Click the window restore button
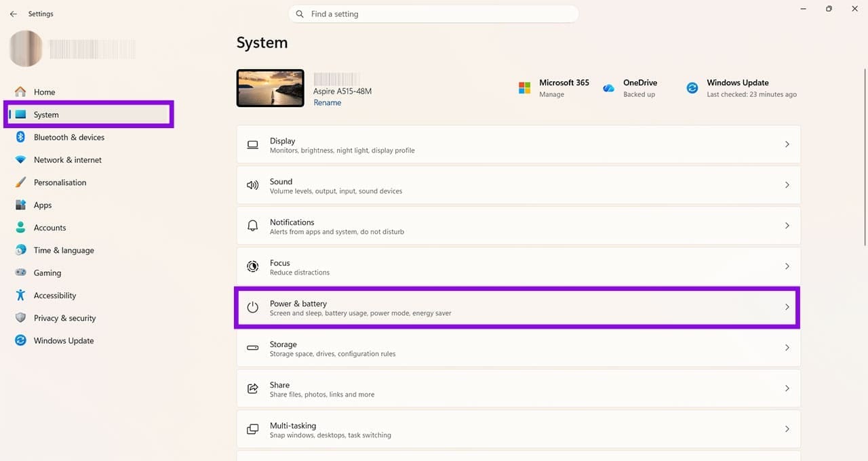 [829, 9]
